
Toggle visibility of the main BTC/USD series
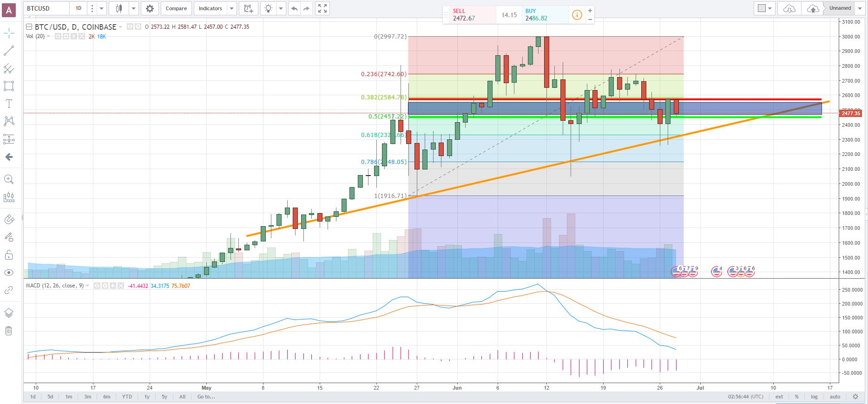pyautogui.click(x=130, y=27)
